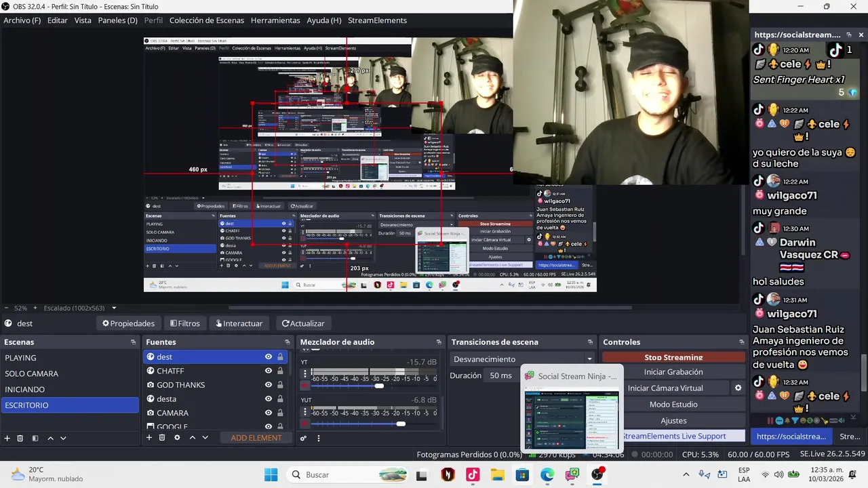Show hidden system tray icons
Viewport: 868px width, 488px height.
click(686, 474)
